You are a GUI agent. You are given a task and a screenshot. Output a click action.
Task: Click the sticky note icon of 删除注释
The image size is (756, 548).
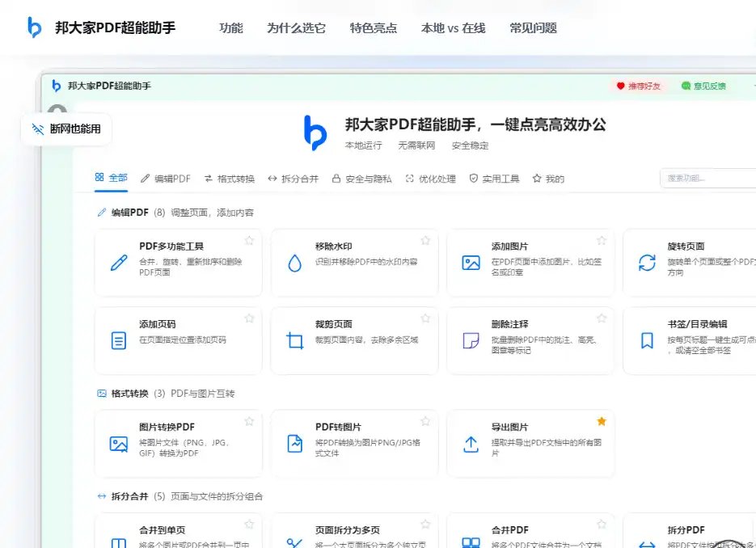tap(471, 341)
